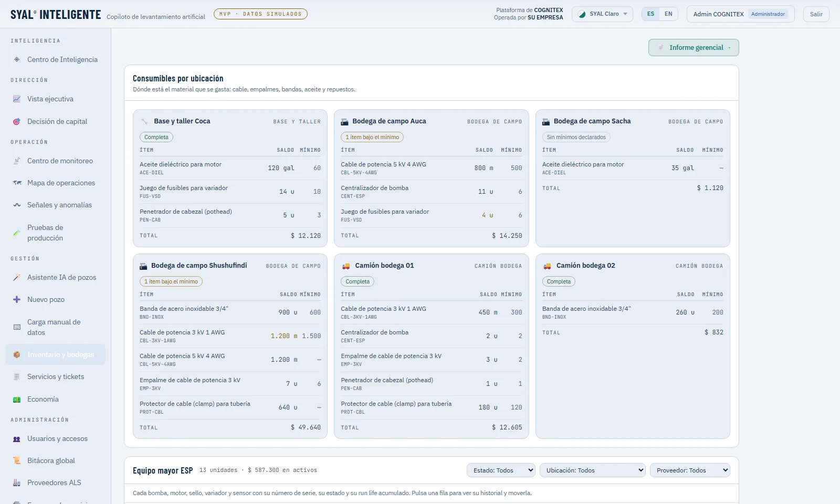Image resolution: width=840 pixels, height=504 pixels.
Task: Click the 1 ítem bajo el mínimo badge in Auca
Action: (x=372, y=137)
